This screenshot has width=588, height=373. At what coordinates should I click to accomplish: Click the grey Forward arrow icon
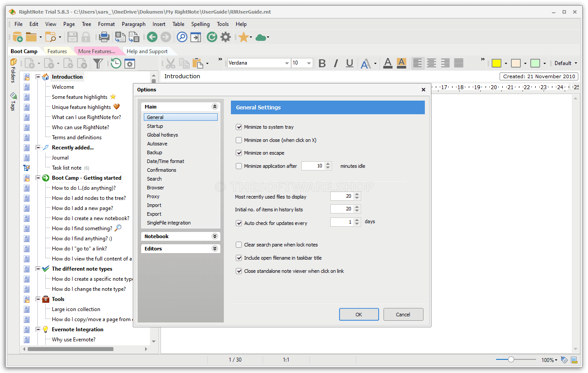(x=166, y=37)
